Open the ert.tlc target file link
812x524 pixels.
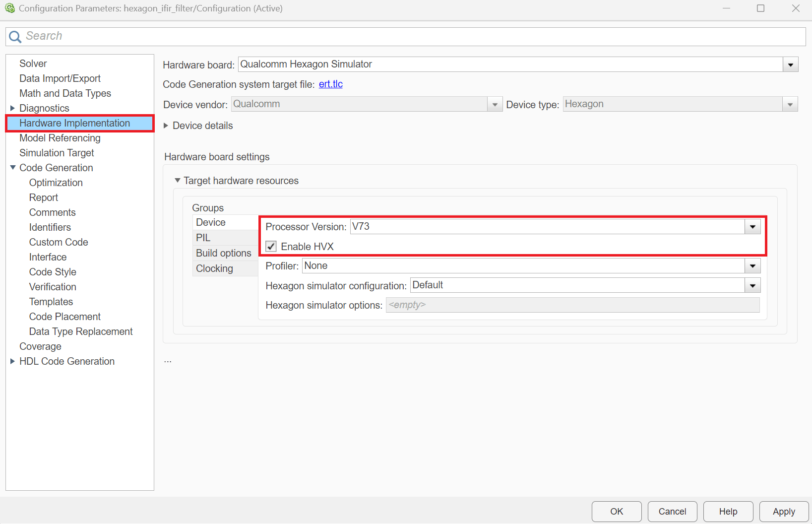coord(330,84)
